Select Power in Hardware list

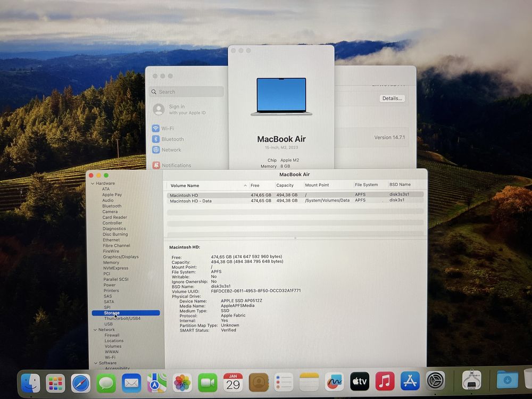(x=110, y=285)
